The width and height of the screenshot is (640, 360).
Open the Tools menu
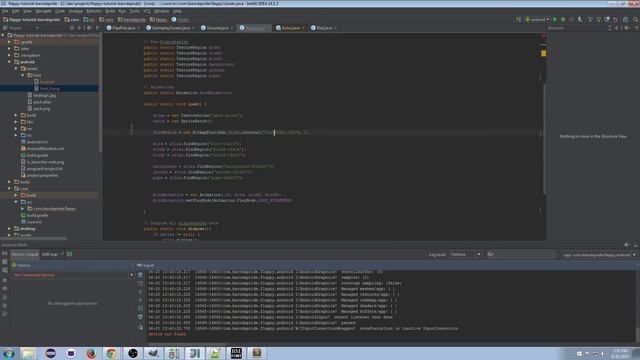pos(134,11)
